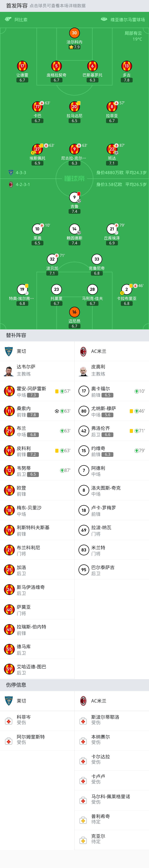Tap the injury cross icon beside 科菲岑
Image resolution: width=149 pixels, height=868 pixels.
[9, 721]
